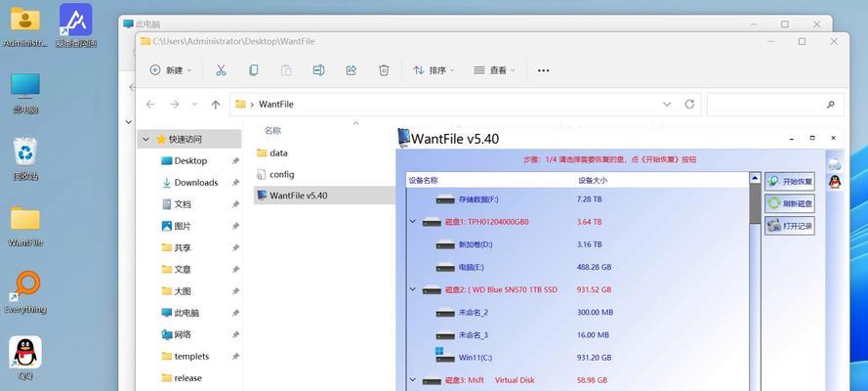Select 未命名_3 partition row
Viewport: 868px width, 391px height.
pos(577,335)
